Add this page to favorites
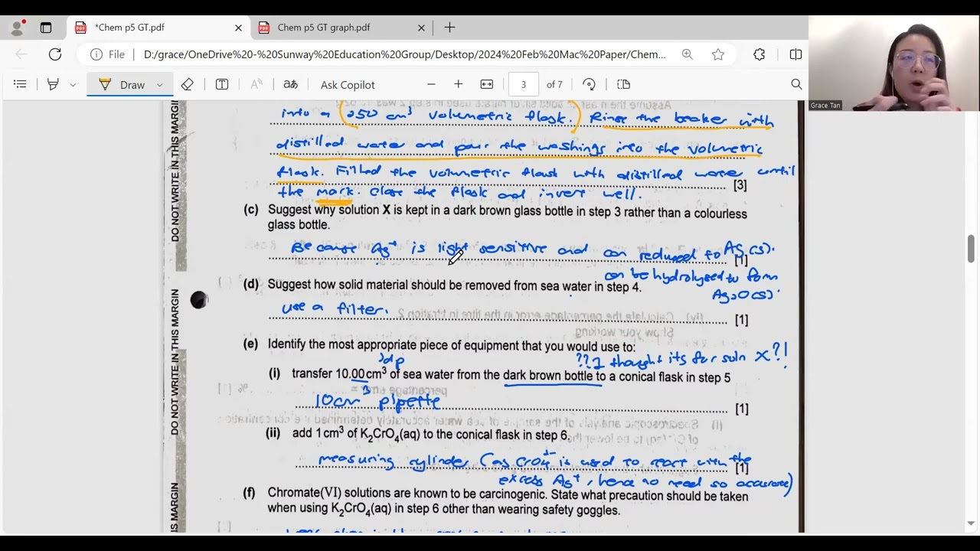Screen dimensions: 980x551 click(x=718, y=54)
